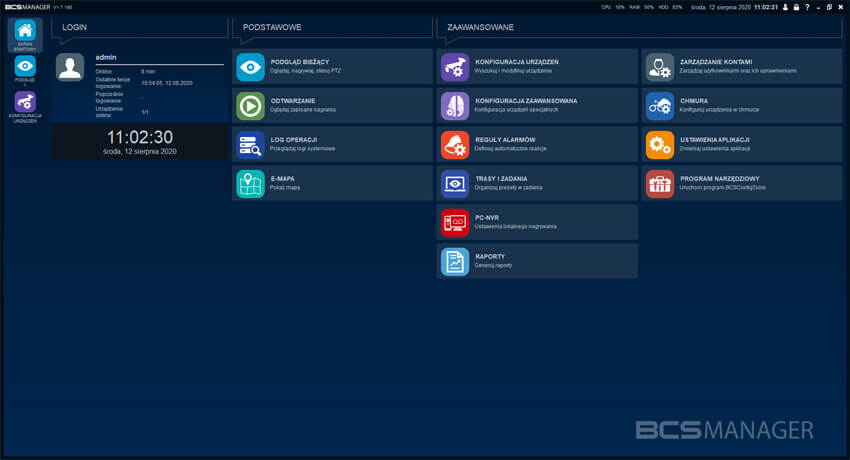Click the large 11:02:30 clock
The image size is (850, 460).
pos(140,137)
